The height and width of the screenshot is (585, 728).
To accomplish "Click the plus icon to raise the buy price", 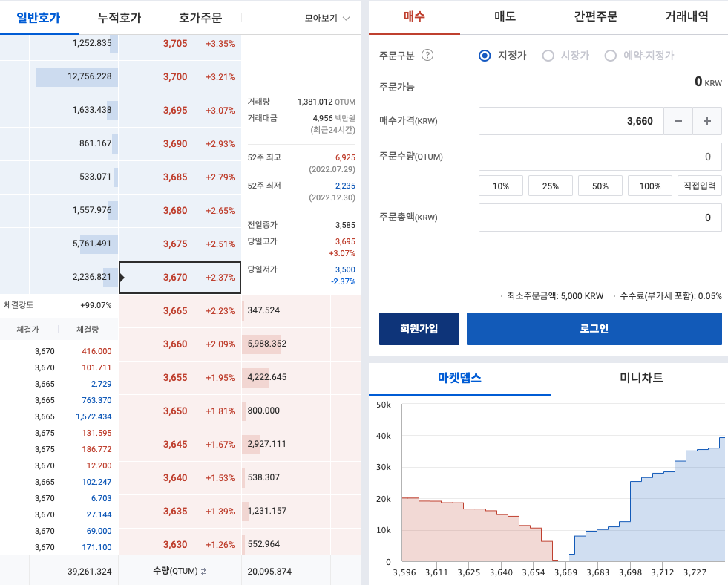I will click(x=706, y=120).
